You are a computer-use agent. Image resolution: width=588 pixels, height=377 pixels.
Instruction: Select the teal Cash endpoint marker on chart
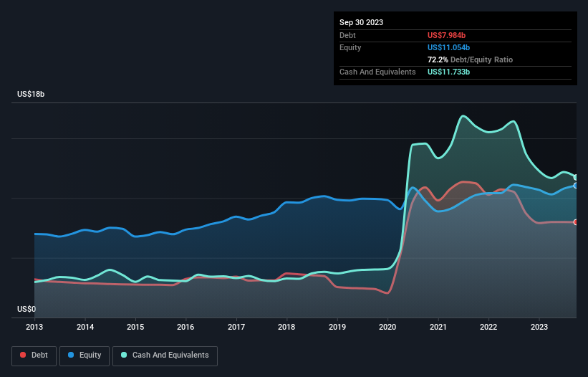(x=575, y=177)
